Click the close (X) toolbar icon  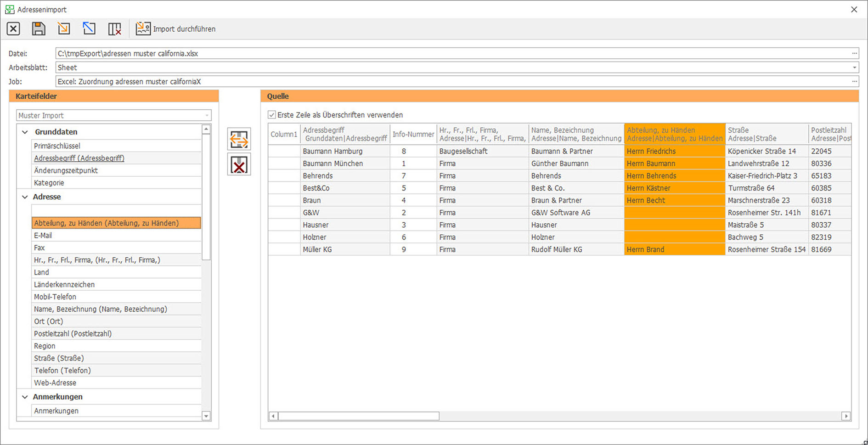point(13,29)
